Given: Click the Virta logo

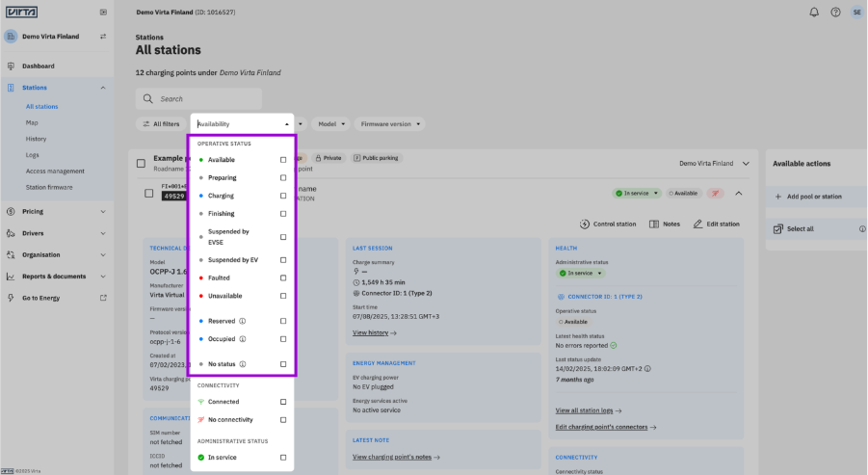Looking at the screenshot, I should coord(21,12).
